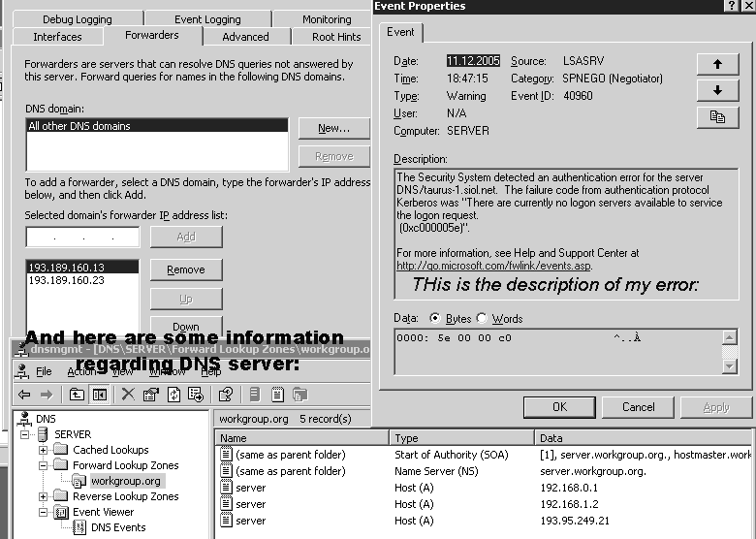The image size is (756, 539).
Task: Click Remove button for selected forwarder IP
Action: pos(186,269)
